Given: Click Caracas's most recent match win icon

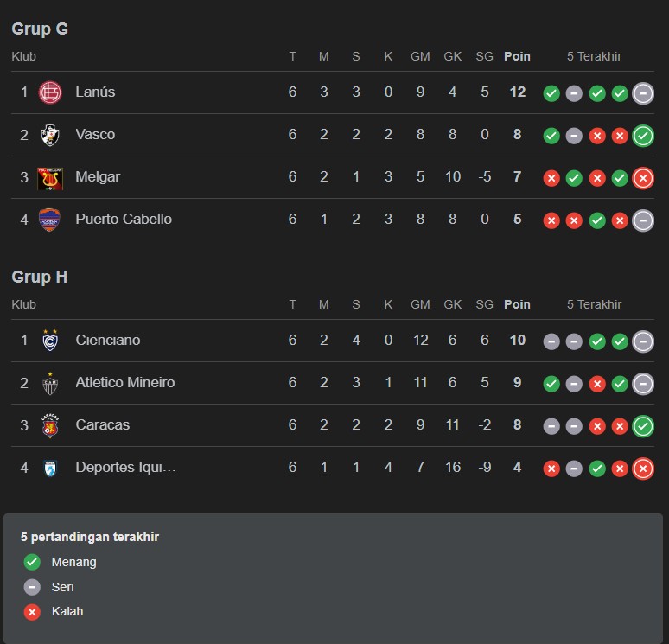Looking at the screenshot, I should pos(642,426).
